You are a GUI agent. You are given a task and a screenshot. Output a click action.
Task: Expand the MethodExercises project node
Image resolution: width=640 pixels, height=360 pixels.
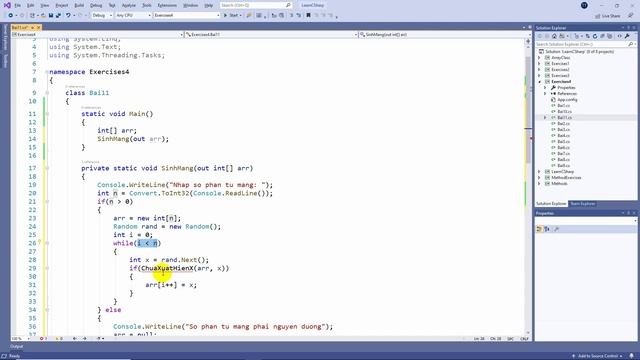tap(539, 178)
